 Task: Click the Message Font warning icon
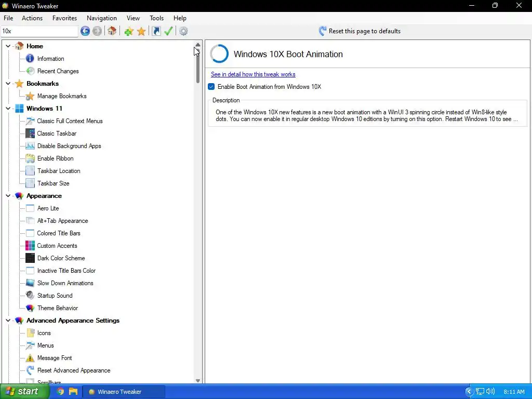[x=30, y=358]
